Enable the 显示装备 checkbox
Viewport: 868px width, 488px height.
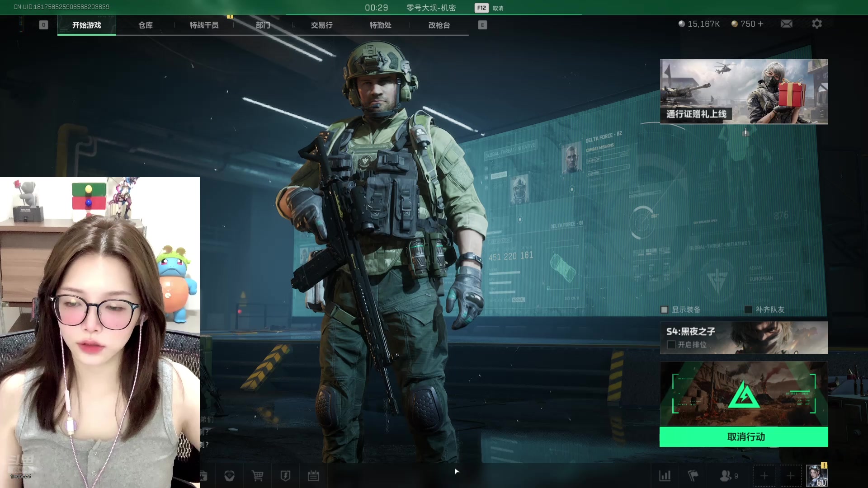pos(664,310)
